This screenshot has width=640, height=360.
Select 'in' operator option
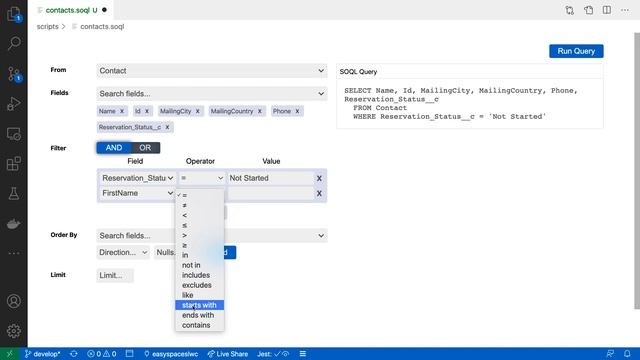click(200, 255)
